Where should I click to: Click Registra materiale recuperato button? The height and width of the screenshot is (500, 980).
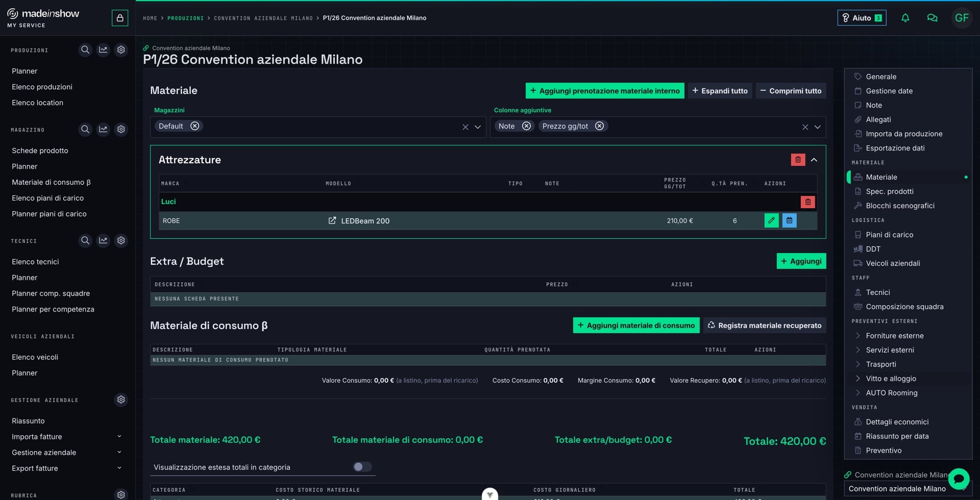click(765, 326)
